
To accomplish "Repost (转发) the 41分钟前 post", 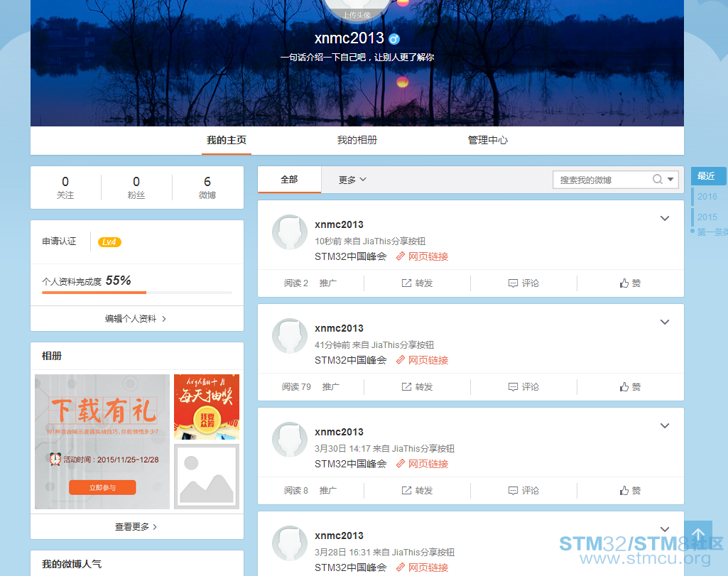I will coord(418,386).
